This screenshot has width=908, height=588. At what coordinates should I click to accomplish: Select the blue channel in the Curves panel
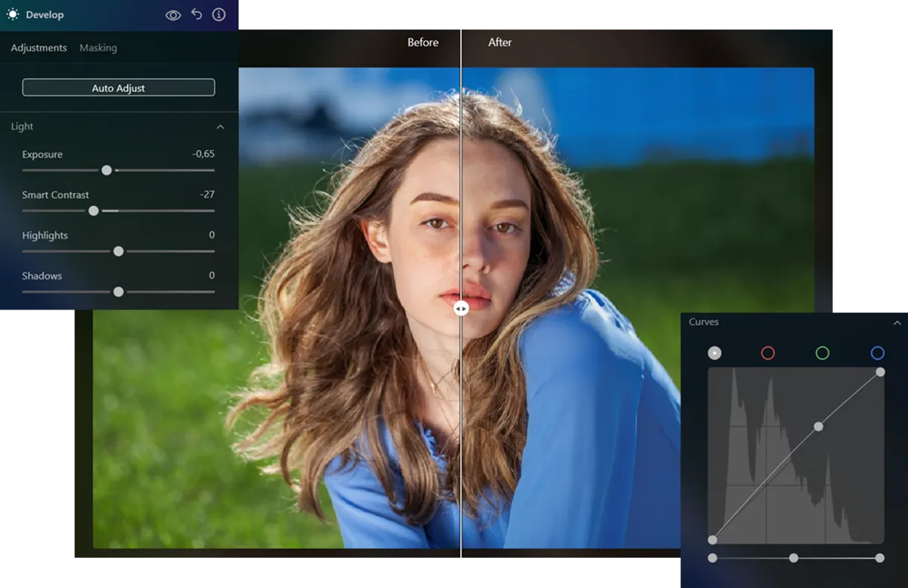877,353
